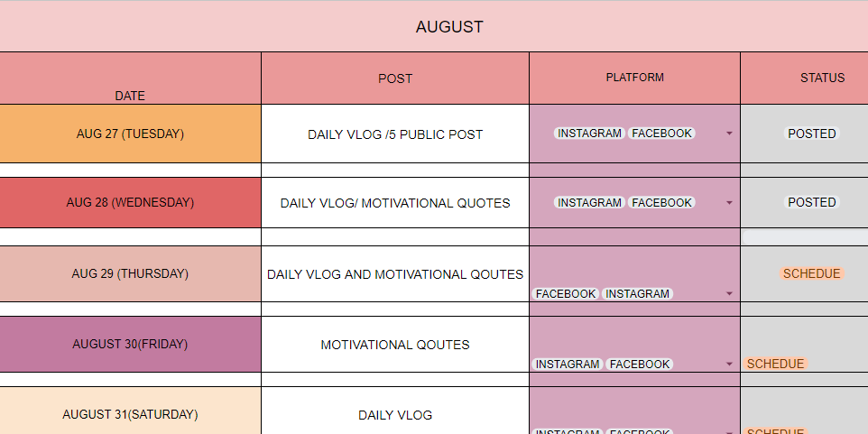Select the STATUS column header cell
This screenshot has width=868, height=434.
[822, 78]
